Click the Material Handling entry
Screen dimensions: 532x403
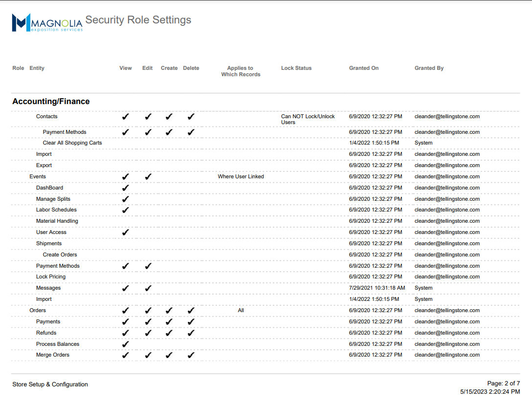click(x=57, y=221)
